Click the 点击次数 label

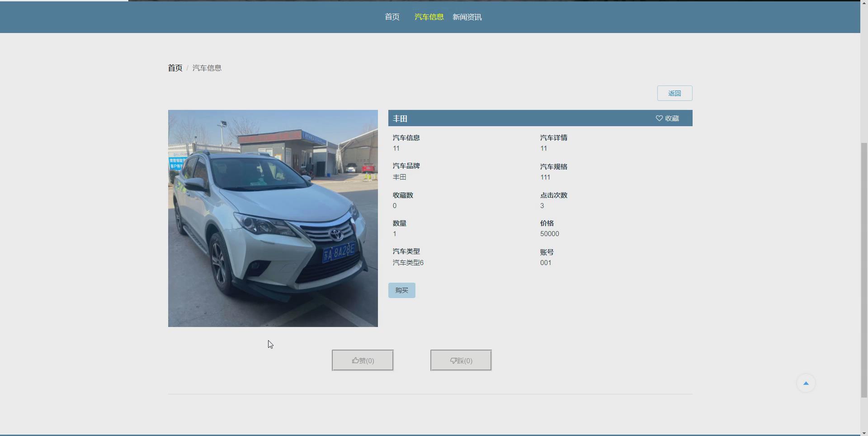click(553, 195)
